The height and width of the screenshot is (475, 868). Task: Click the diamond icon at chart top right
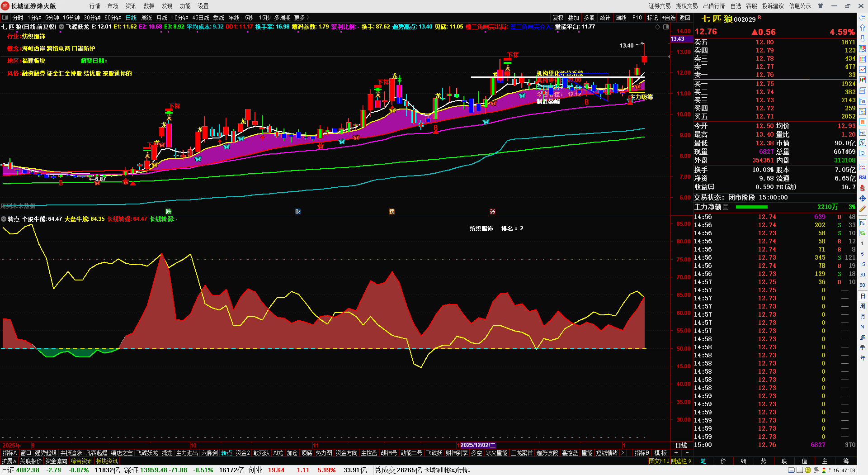pyautogui.click(x=657, y=27)
